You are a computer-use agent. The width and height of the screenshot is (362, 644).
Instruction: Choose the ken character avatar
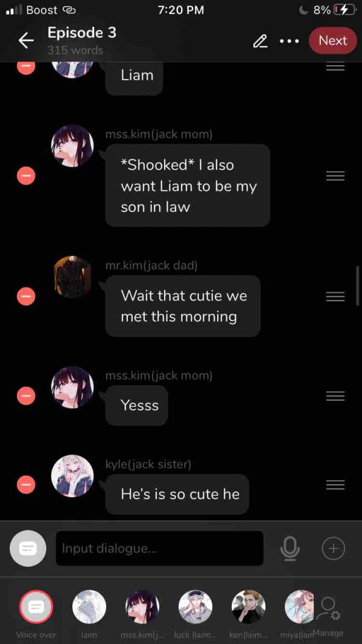click(x=249, y=607)
